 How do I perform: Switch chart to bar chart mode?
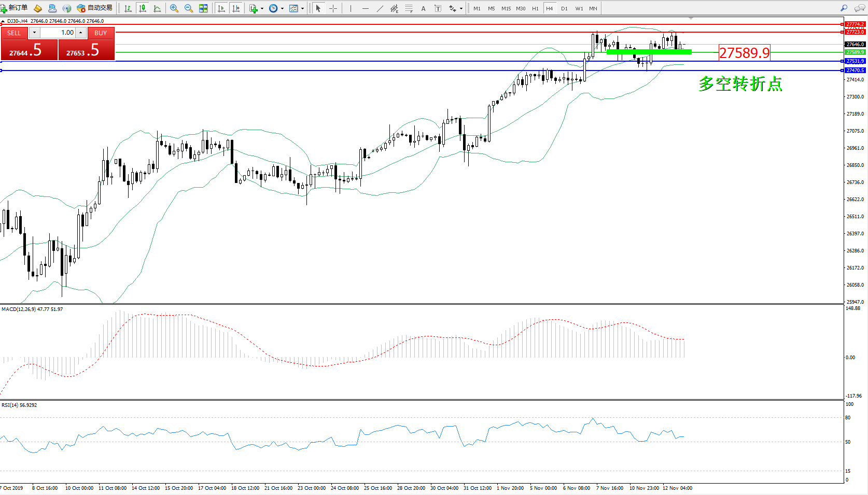click(x=128, y=8)
